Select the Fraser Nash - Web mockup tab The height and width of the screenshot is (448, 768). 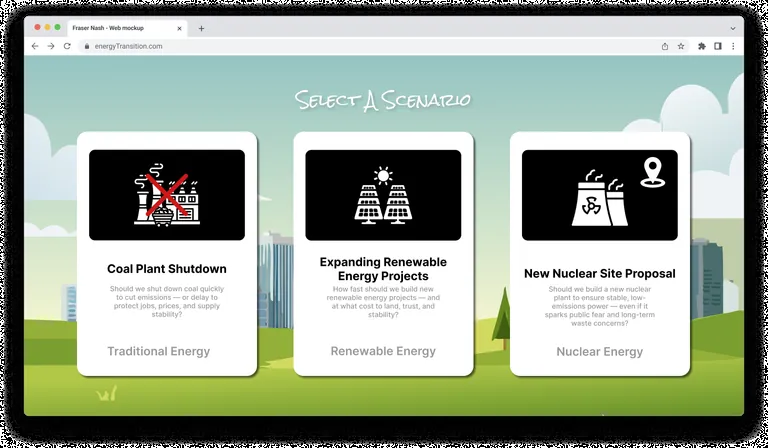click(x=126, y=28)
